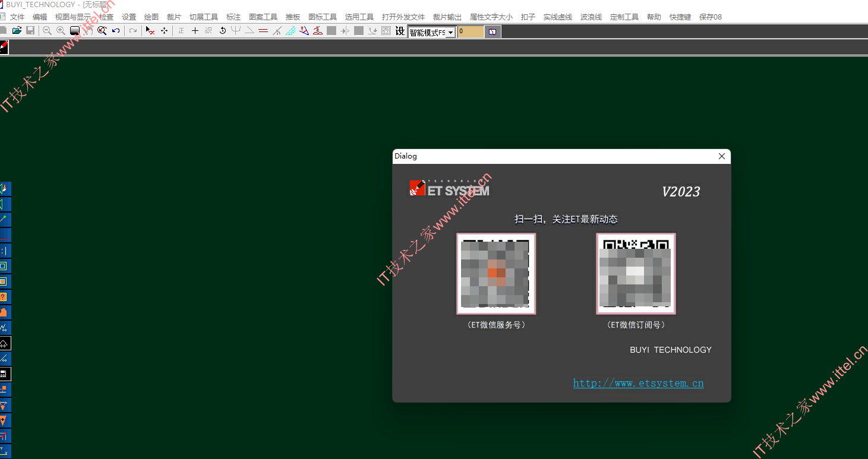
Task: Select the delete pointer with red X
Action: (x=150, y=31)
